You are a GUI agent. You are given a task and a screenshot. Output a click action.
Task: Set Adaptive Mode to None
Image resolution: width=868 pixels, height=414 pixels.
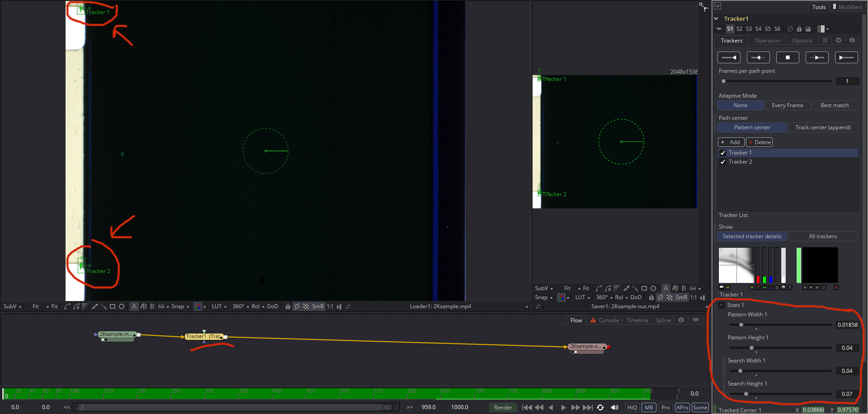[x=740, y=105]
